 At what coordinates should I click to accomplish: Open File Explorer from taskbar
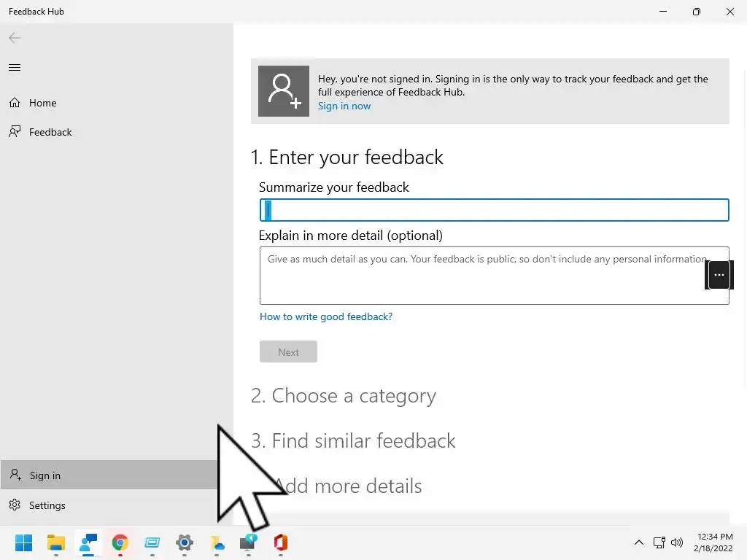point(55,542)
